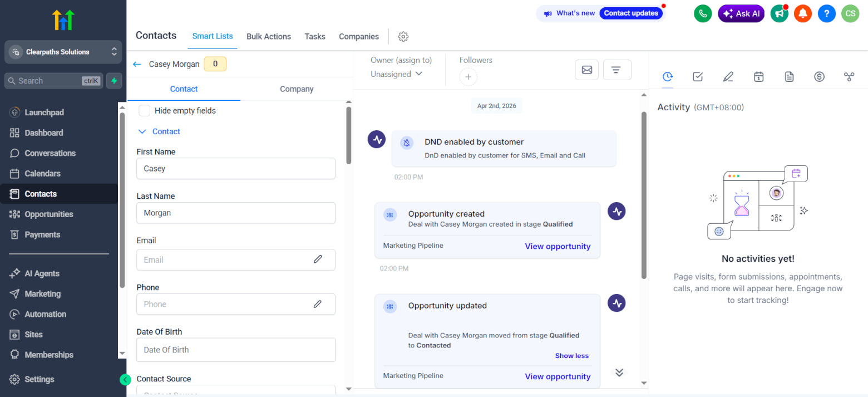Open the conversation filter icon button

617,70
